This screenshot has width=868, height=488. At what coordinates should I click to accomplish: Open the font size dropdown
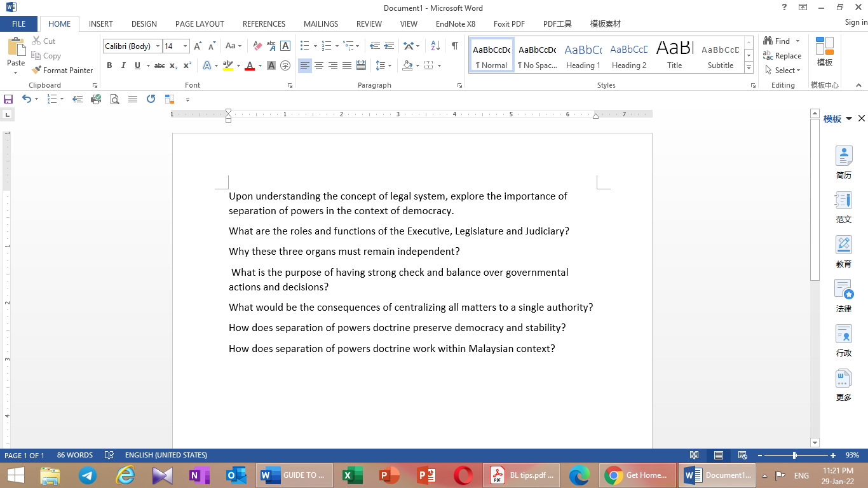pyautogui.click(x=186, y=46)
